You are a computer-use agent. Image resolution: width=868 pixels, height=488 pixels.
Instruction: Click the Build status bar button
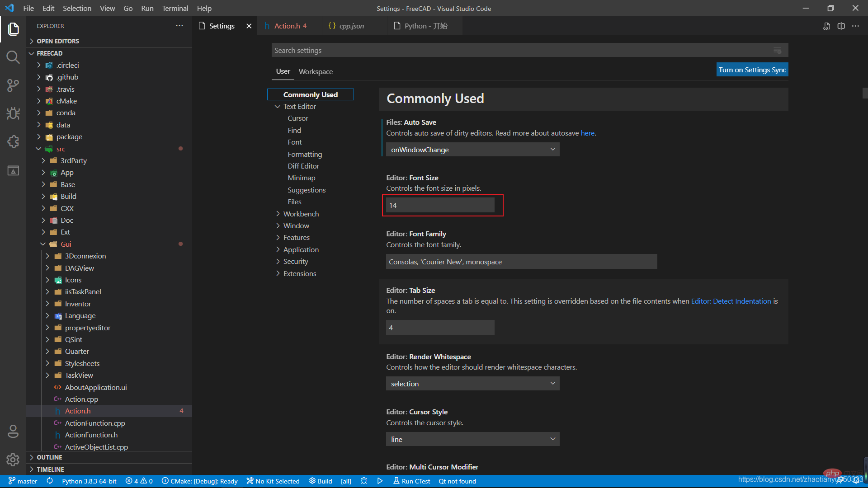[321, 481]
